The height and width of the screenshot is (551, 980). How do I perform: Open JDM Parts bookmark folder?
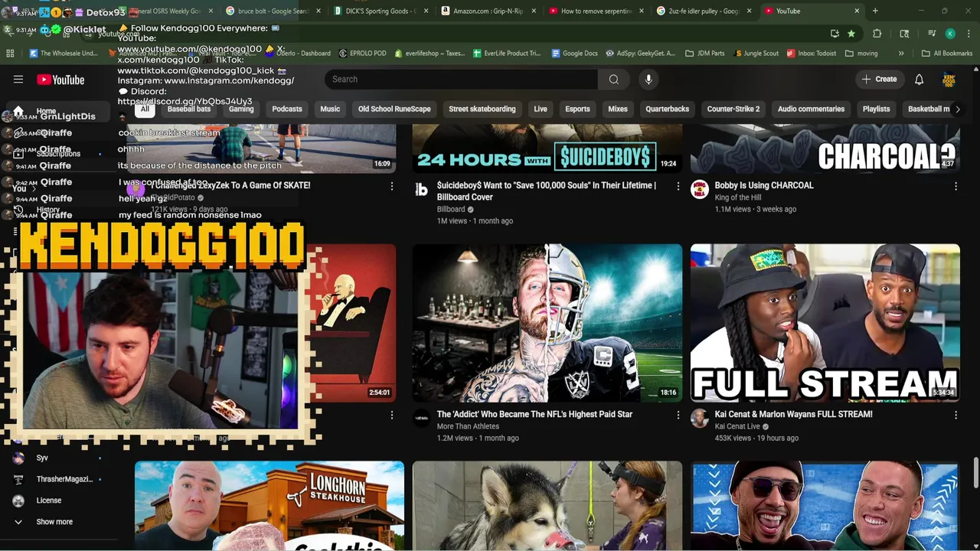[705, 54]
